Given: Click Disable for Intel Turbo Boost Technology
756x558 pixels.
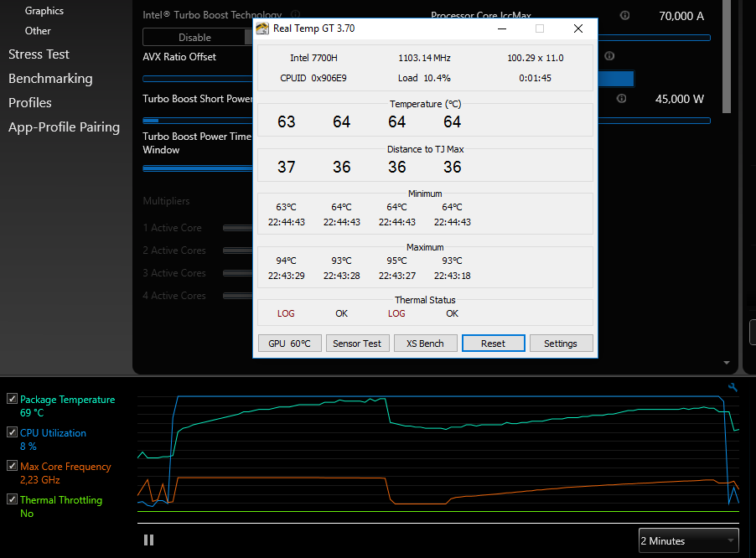Looking at the screenshot, I should click(194, 38).
